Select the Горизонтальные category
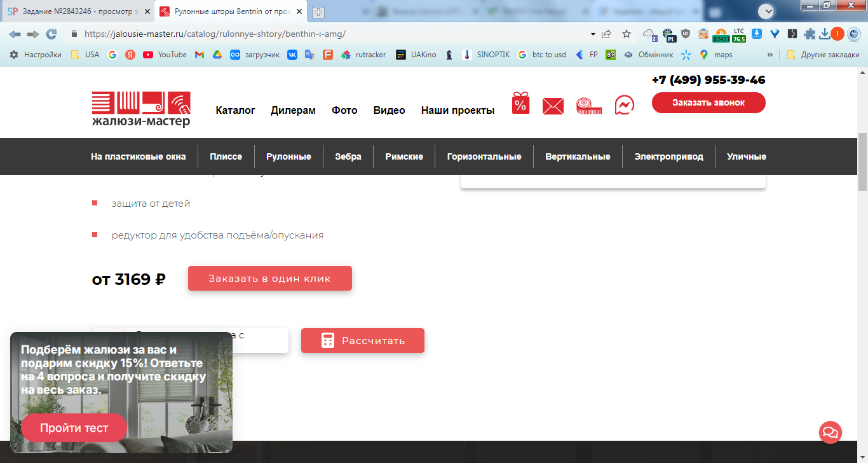The height and width of the screenshot is (463, 868). click(484, 156)
